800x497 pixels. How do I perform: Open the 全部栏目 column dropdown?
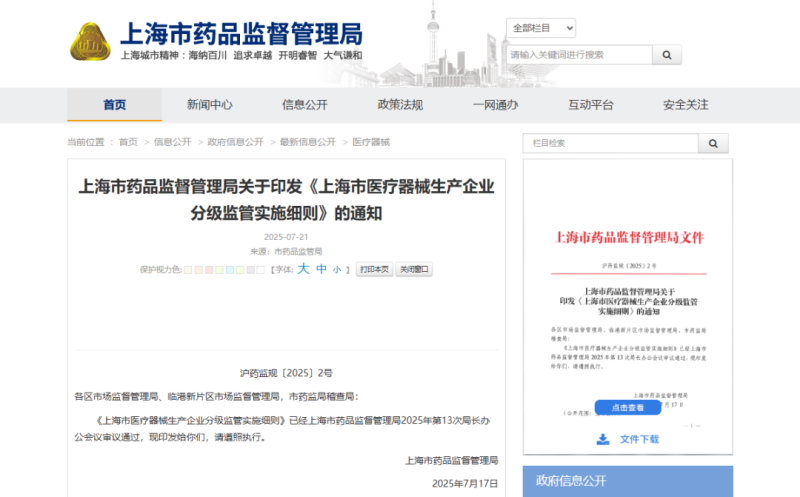coord(540,28)
